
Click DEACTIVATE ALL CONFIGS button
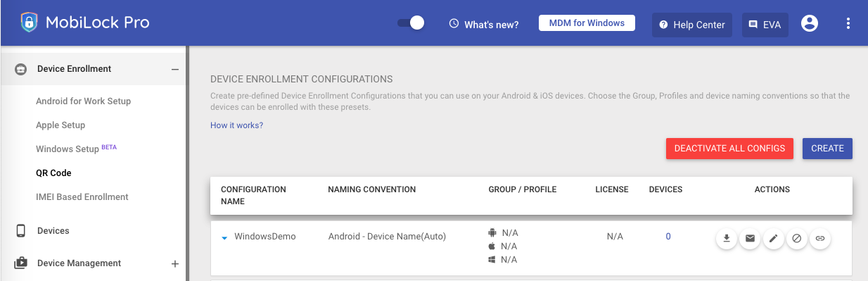729,149
